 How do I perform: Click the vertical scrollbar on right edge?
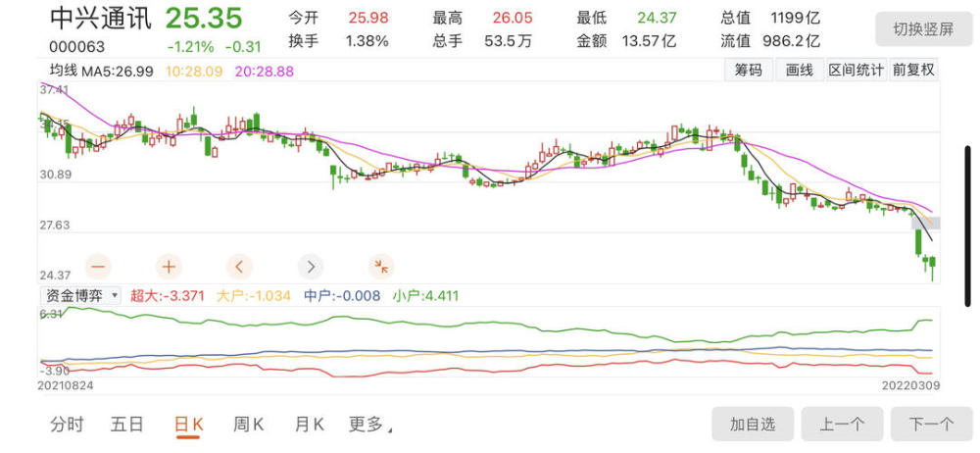(x=968, y=226)
